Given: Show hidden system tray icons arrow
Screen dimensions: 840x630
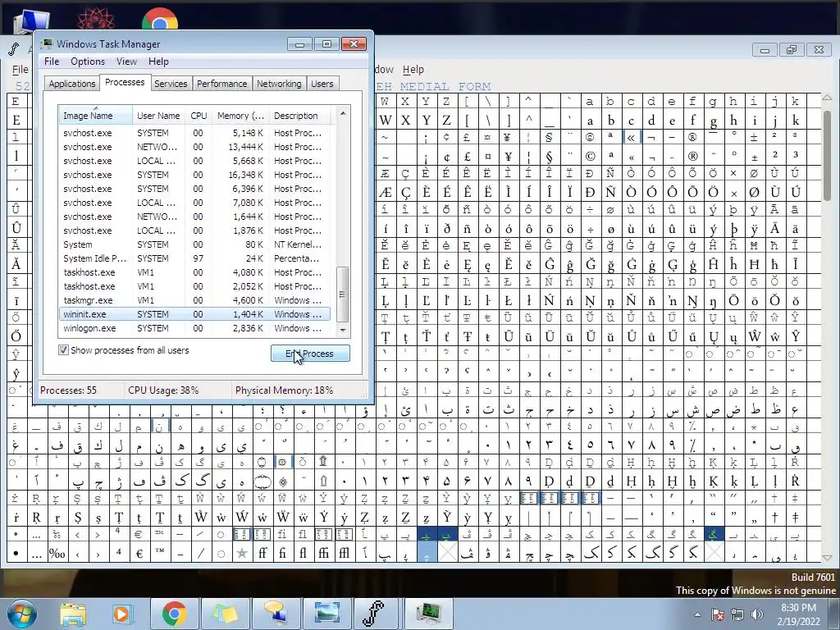Looking at the screenshot, I should click(697, 614).
